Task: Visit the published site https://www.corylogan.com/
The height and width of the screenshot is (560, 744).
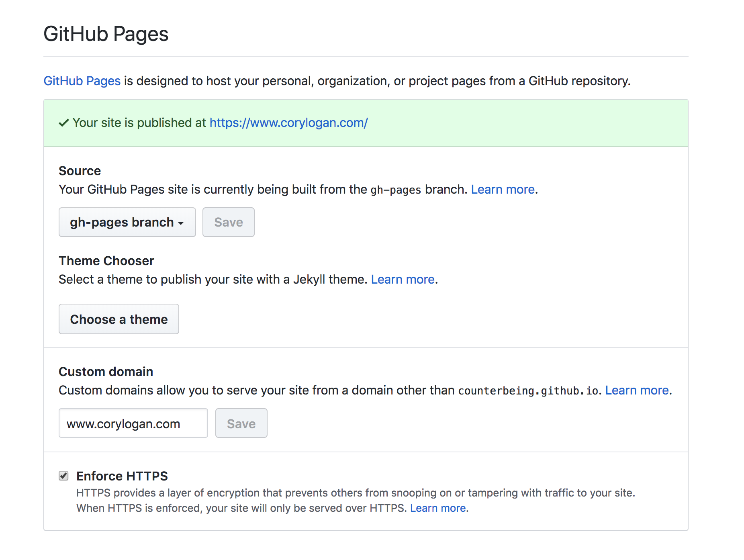Action: click(288, 123)
